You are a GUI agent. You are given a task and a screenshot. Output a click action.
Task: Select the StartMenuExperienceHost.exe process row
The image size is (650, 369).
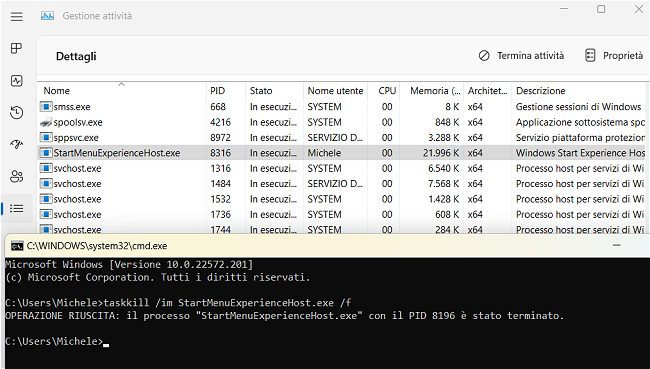342,153
